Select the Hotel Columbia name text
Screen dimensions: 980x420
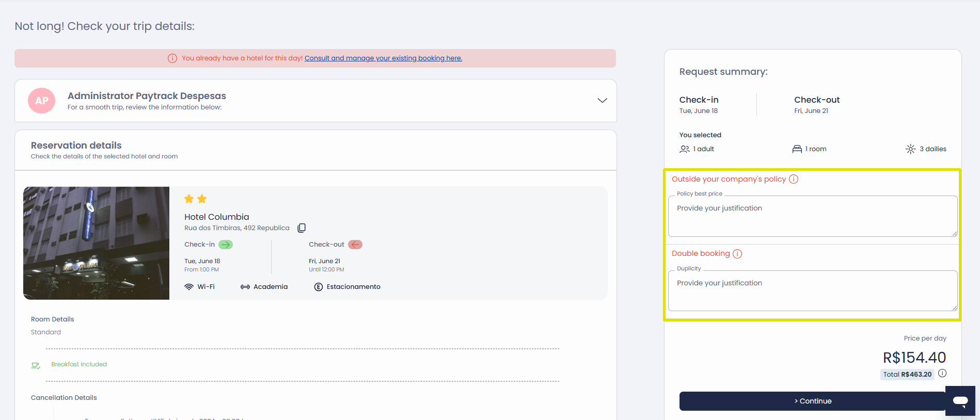coord(217,217)
